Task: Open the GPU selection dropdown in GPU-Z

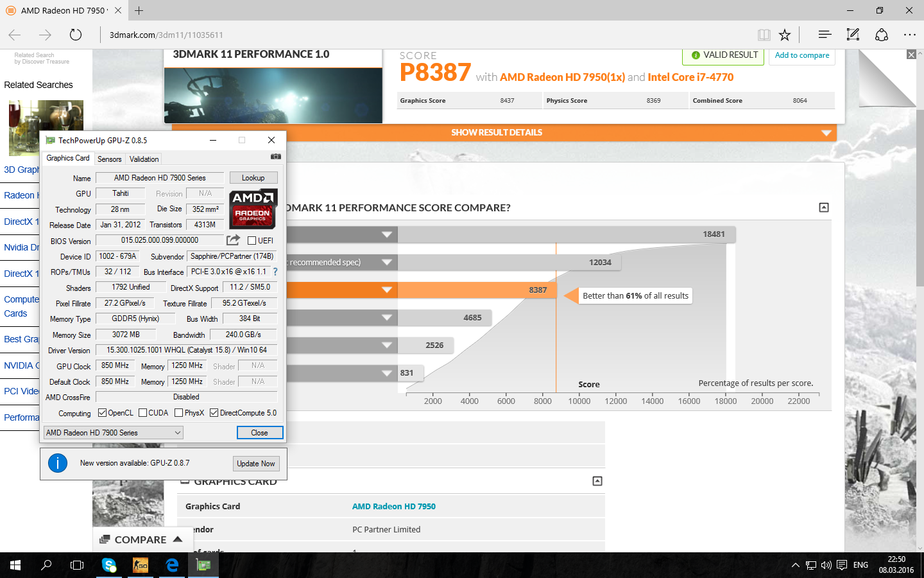Action: pos(114,433)
